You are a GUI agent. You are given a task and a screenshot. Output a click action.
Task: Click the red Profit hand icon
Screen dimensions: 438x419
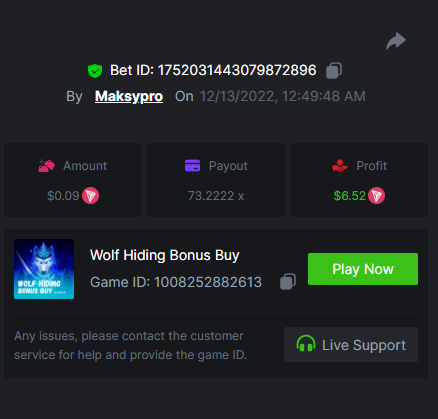(340, 166)
